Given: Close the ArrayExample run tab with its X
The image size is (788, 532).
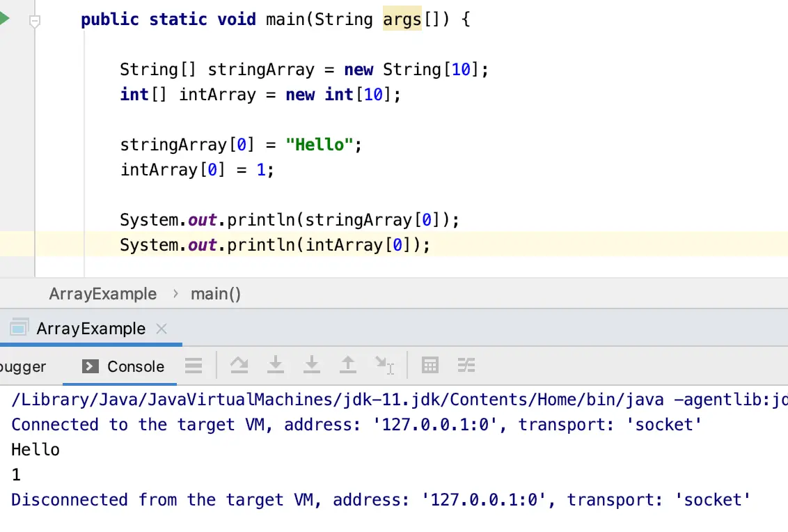Looking at the screenshot, I should coord(161,328).
